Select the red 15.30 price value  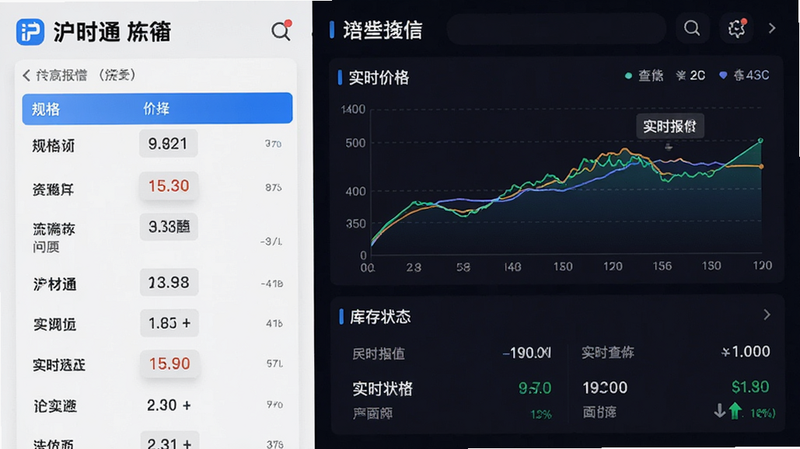(x=169, y=186)
